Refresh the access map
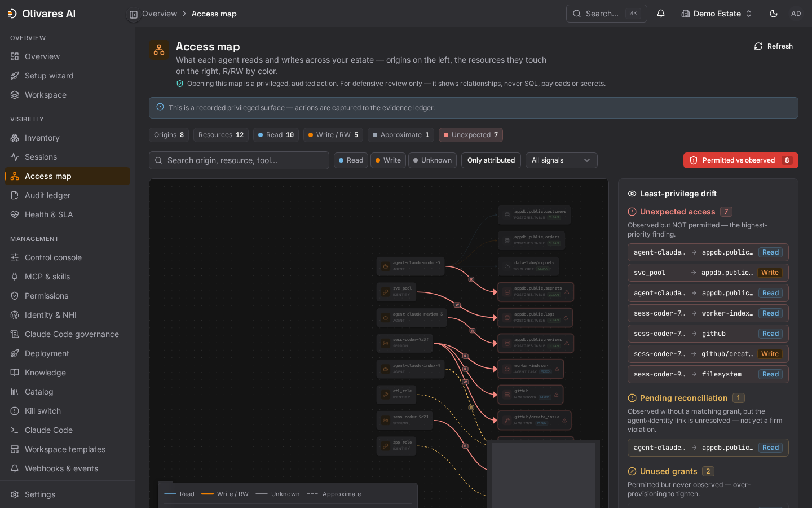The image size is (812, 508). (774, 46)
